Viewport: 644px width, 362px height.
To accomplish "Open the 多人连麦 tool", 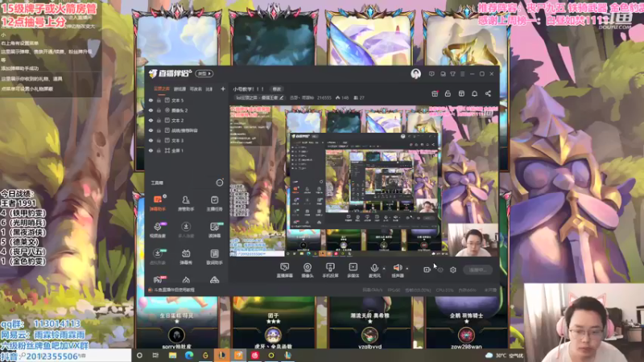I will tap(186, 230).
